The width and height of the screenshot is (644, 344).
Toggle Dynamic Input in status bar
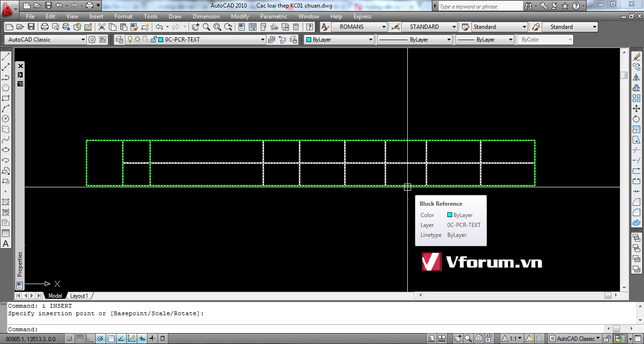[x=142, y=338]
